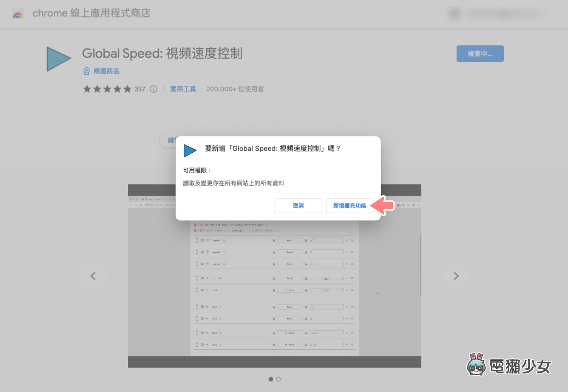Click the Global Speed icon inside the dialog
568x392 pixels.
(190, 151)
